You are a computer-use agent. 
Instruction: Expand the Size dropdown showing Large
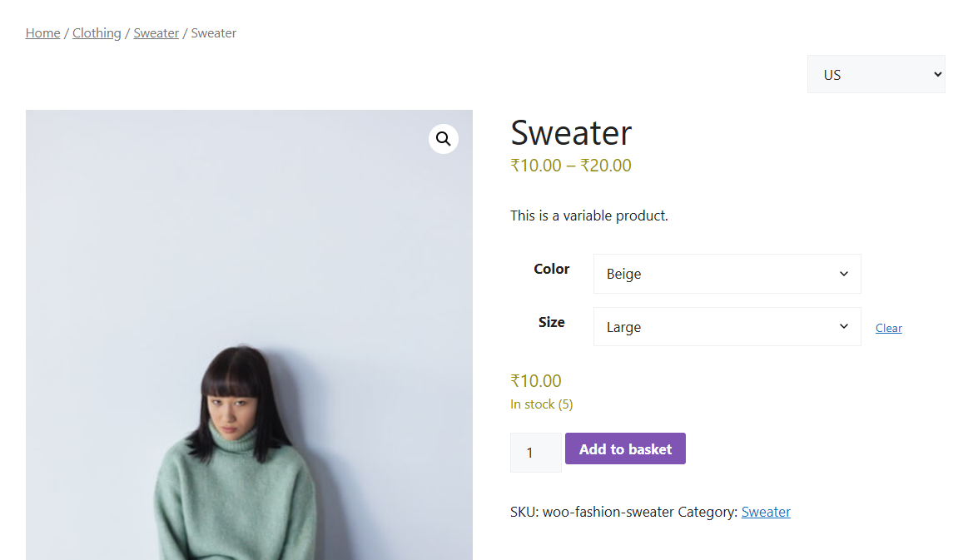727,327
